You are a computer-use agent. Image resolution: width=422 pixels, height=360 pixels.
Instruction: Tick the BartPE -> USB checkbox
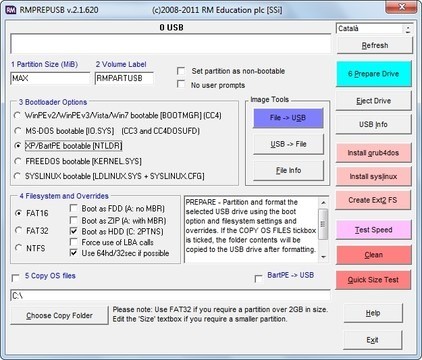pyautogui.click(x=258, y=278)
